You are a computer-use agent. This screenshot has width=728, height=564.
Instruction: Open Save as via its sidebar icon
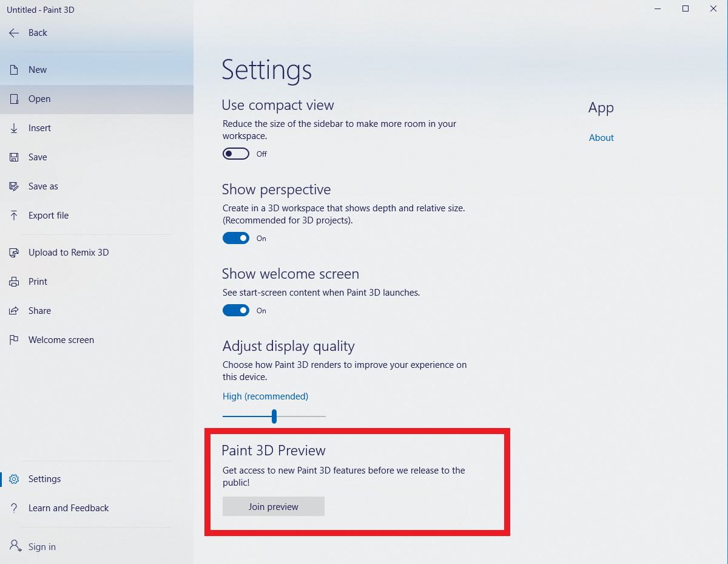13,186
